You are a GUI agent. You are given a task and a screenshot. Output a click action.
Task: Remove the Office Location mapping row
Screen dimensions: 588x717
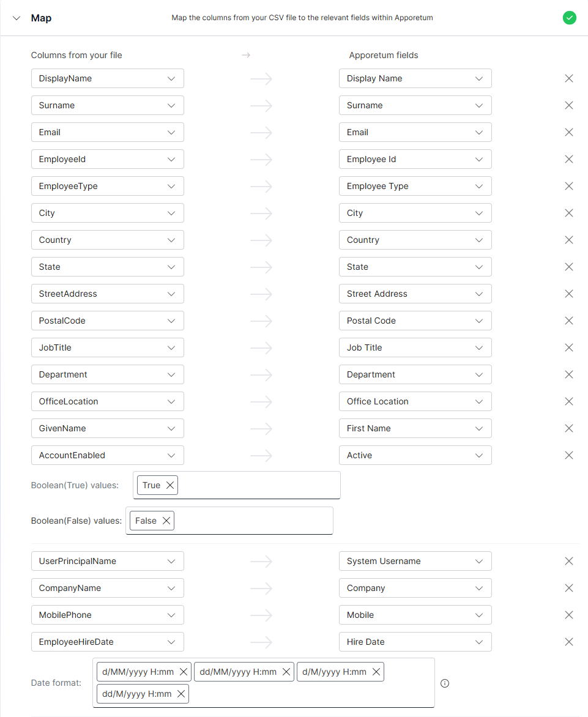click(568, 401)
